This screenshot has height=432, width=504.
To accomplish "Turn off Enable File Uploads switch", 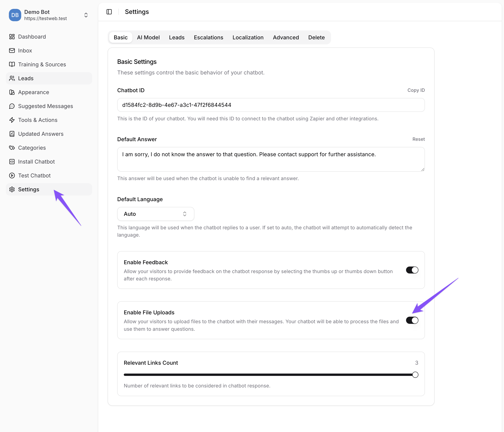I will click(412, 320).
